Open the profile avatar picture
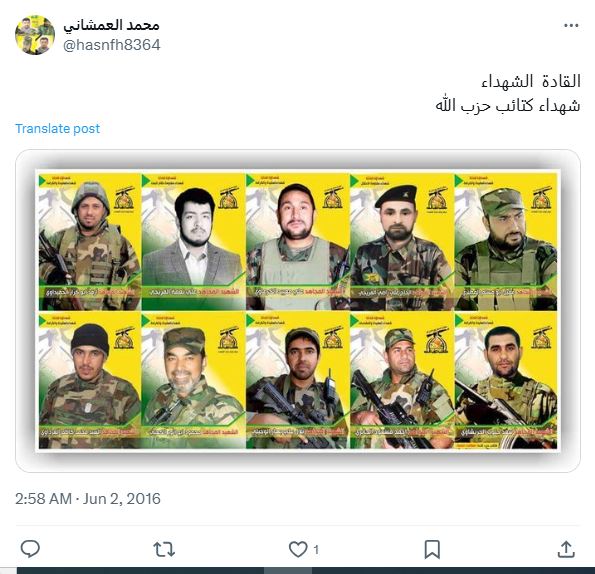 pyautogui.click(x=35, y=35)
